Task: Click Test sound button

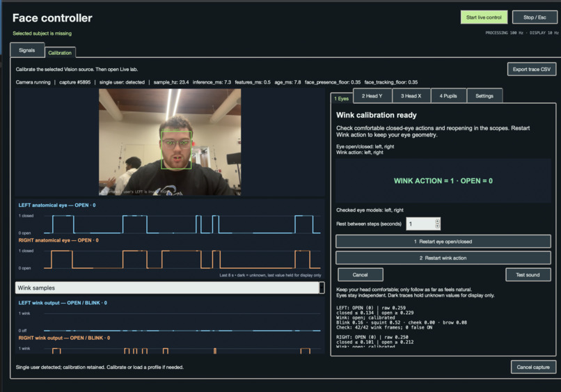Action: 528,274
